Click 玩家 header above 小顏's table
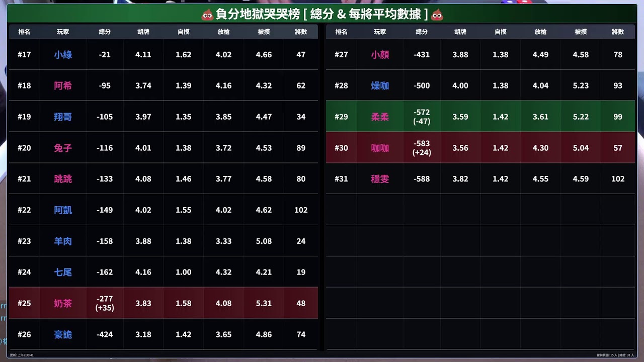Screen dimensions: 644x362 coord(380,32)
